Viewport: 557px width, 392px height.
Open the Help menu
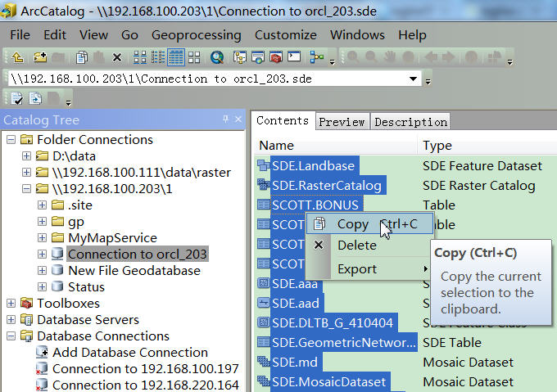(412, 34)
